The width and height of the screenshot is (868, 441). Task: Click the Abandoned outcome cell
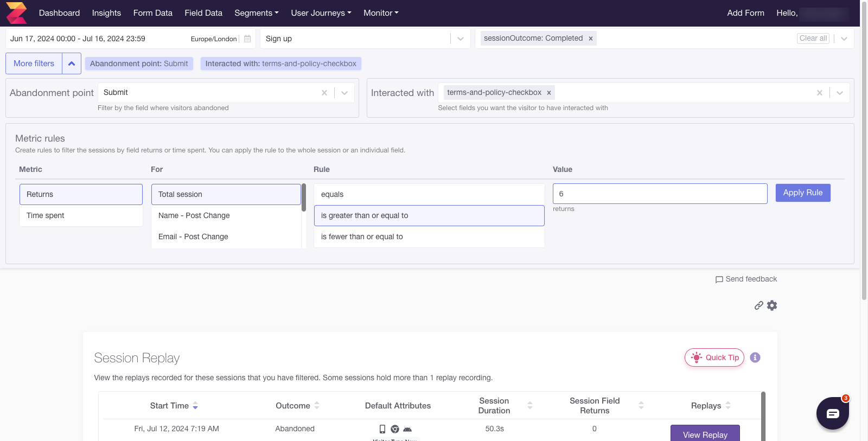(x=295, y=429)
